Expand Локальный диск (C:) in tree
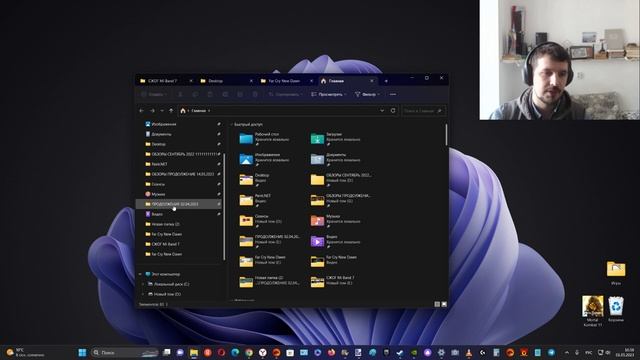Viewport: 640px width, 360px height. click(142, 284)
